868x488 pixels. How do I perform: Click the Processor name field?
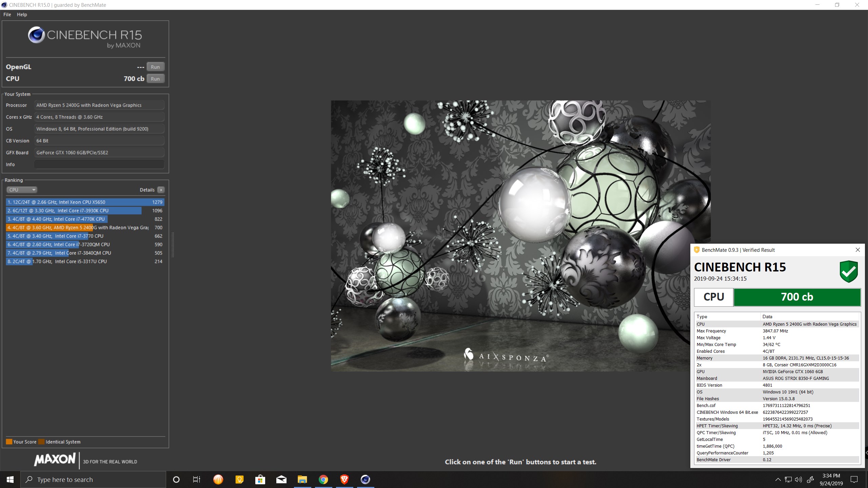point(99,105)
